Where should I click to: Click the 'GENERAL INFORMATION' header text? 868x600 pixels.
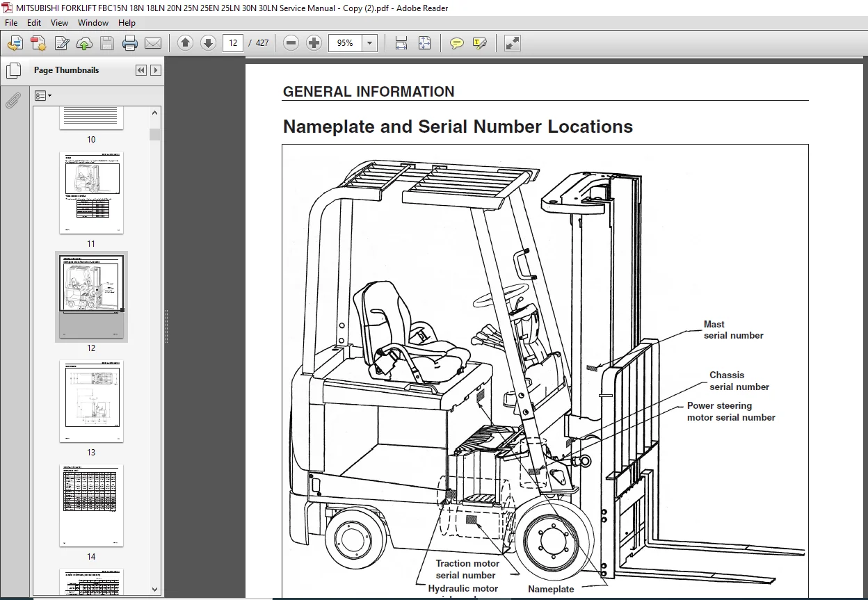point(369,92)
